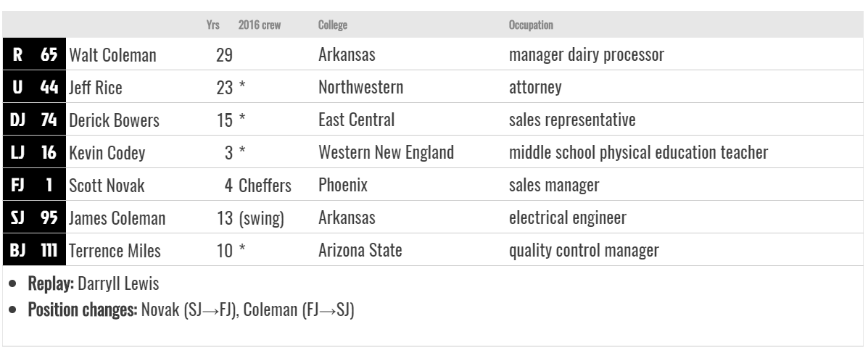Viewport: 868px width, 353px height.
Task: Select the 2016 crew column header
Action: point(260,25)
